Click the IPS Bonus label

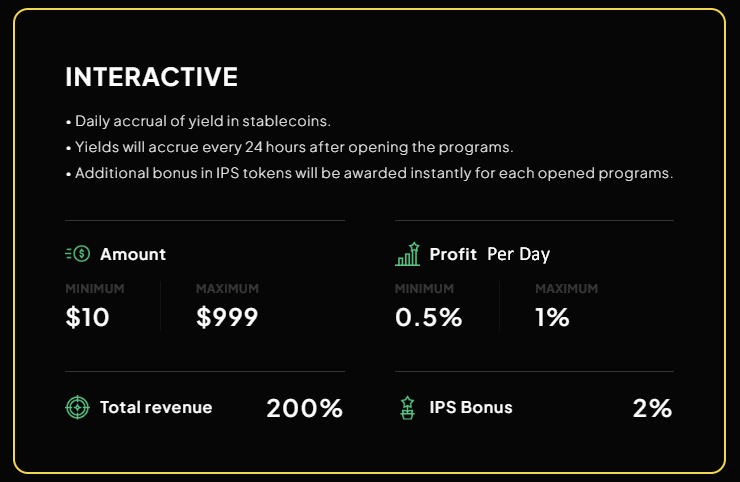471,407
